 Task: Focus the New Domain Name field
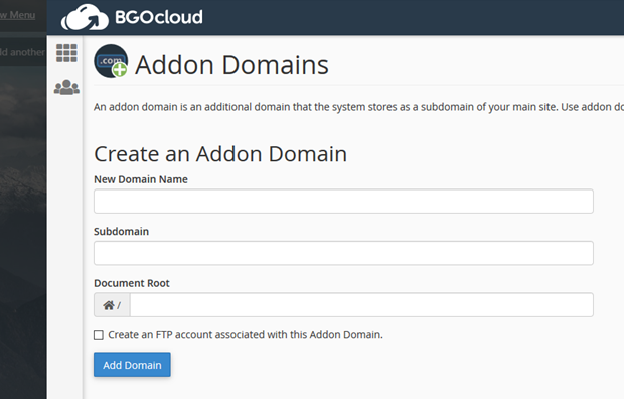344,201
